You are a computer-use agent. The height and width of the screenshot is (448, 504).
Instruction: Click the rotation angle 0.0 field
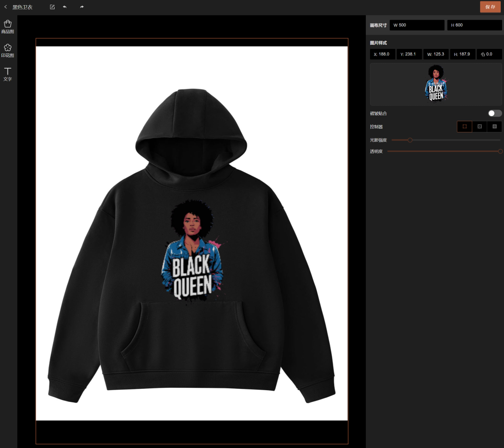(489, 54)
